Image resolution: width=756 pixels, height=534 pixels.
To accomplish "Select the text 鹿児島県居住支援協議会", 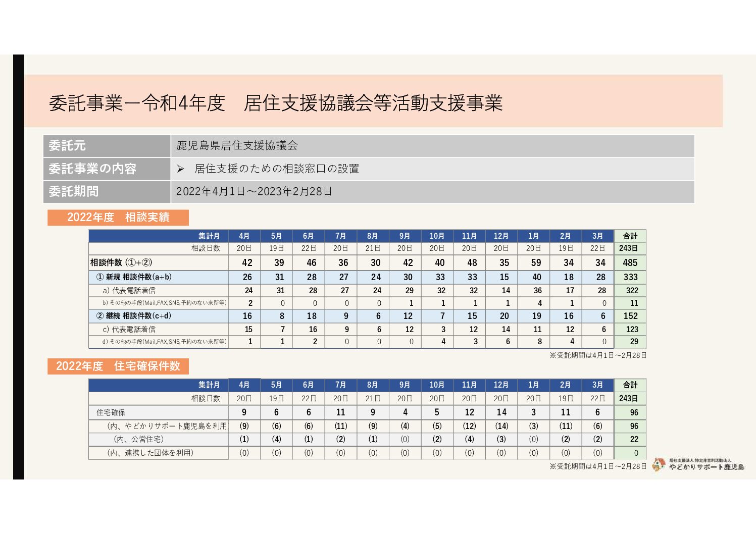I will pos(237,146).
